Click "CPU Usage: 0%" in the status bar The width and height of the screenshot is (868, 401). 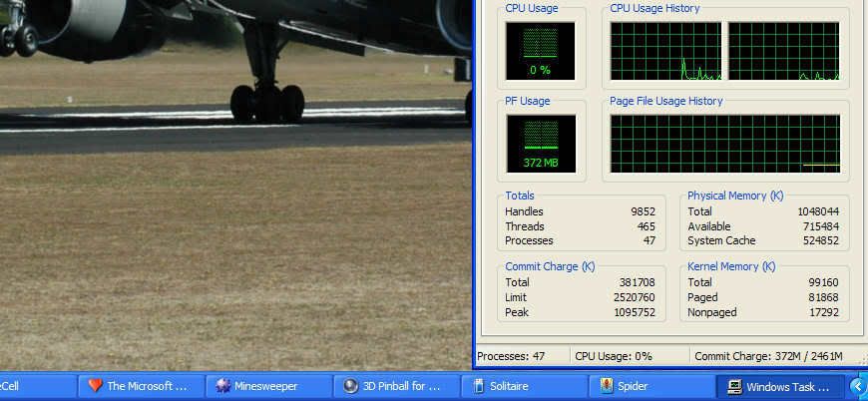tap(615, 356)
